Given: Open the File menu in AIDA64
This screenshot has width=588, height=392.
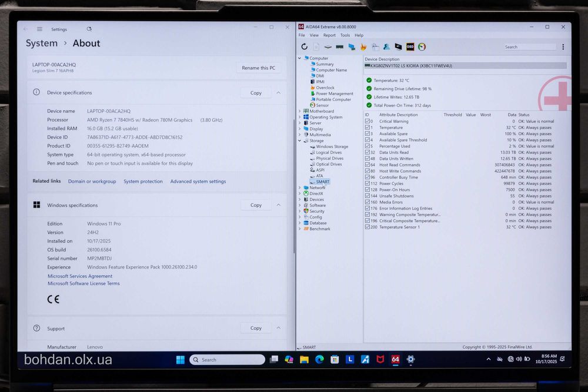Looking at the screenshot, I should click(x=302, y=35).
